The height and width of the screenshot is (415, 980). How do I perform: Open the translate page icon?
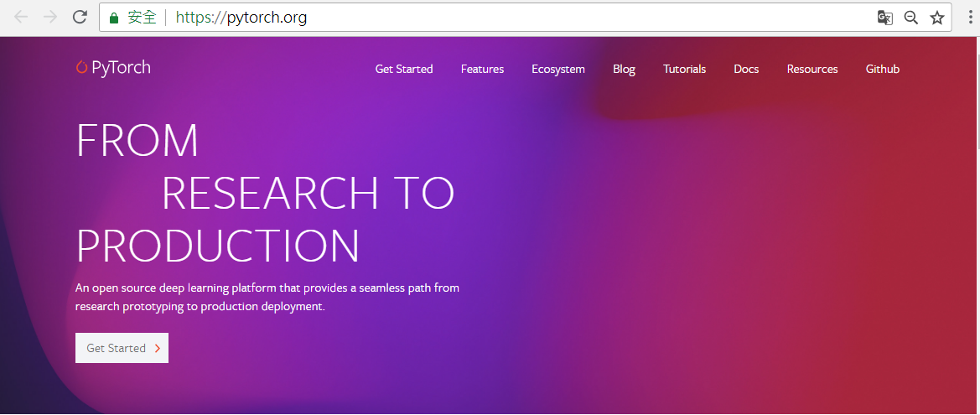pos(885,18)
